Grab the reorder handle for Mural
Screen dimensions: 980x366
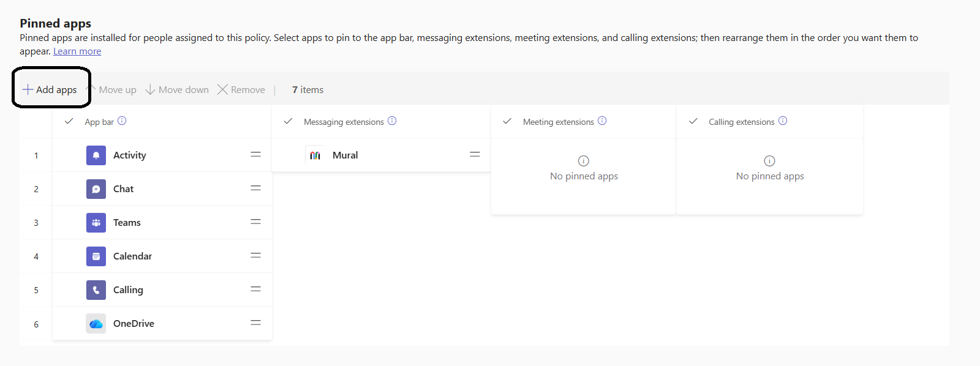[x=475, y=154]
